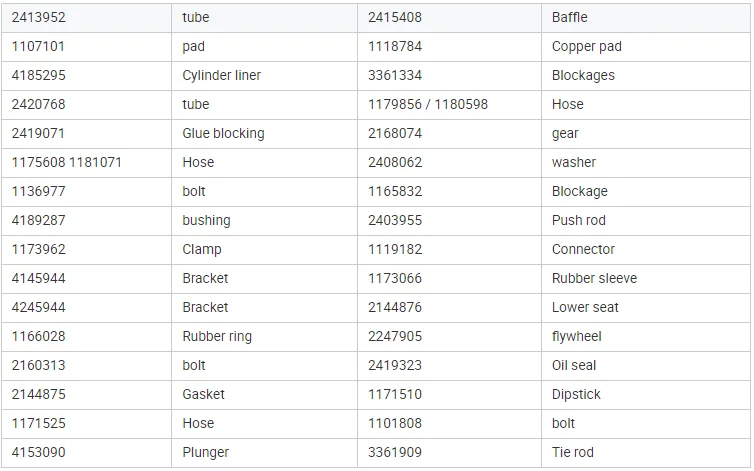Click the Copper pad entry
This screenshot has width=754, height=471.
(586, 46)
